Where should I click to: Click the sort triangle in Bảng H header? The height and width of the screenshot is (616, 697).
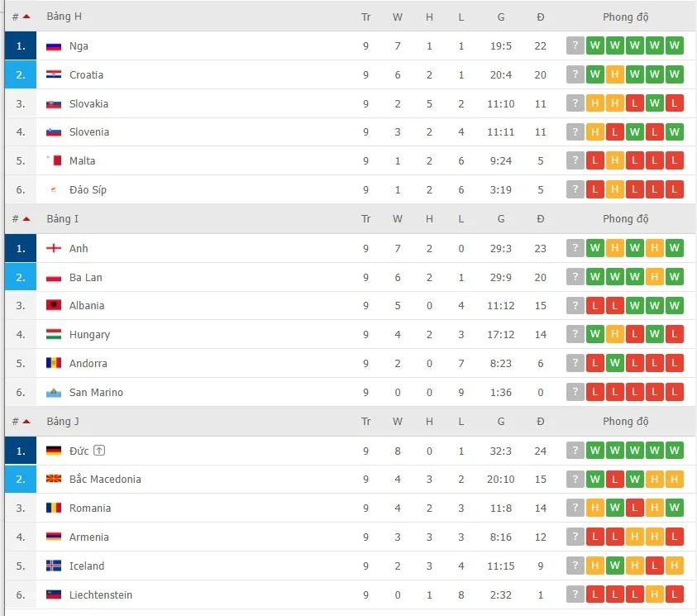point(27,14)
